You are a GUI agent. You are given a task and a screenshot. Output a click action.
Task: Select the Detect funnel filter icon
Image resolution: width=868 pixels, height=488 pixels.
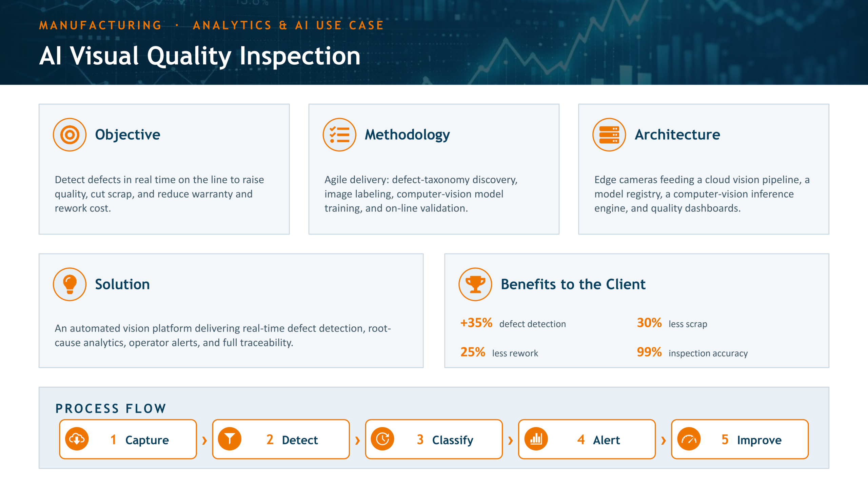coord(230,439)
